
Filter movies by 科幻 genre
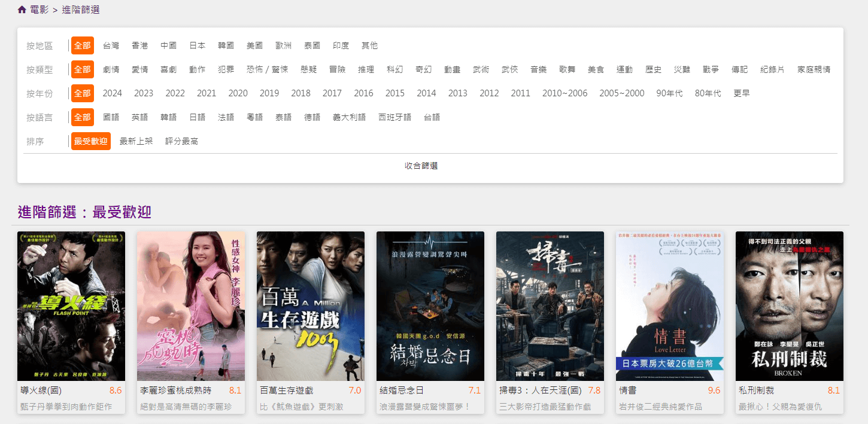click(x=395, y=69)
